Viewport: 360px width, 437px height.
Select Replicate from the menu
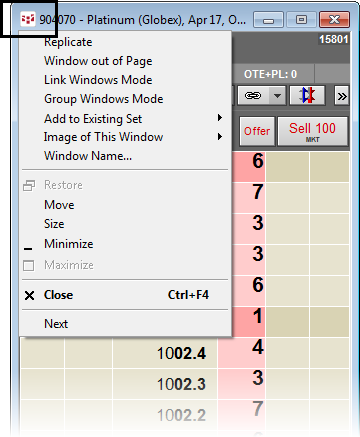(68, 42)
